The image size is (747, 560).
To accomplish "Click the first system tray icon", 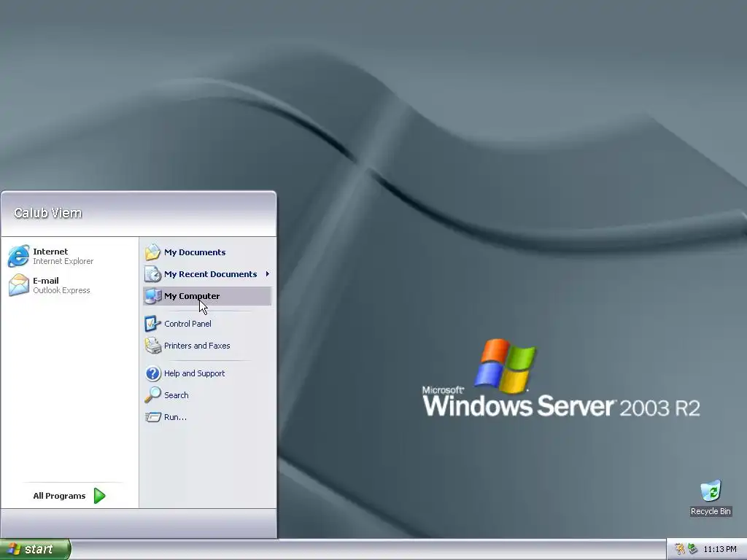I will (680, 549).
